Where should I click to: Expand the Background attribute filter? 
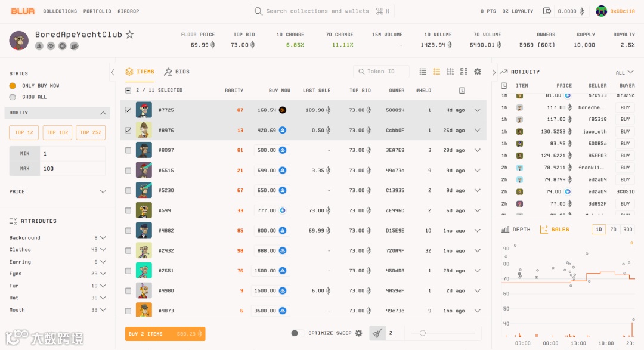point(103,238)
